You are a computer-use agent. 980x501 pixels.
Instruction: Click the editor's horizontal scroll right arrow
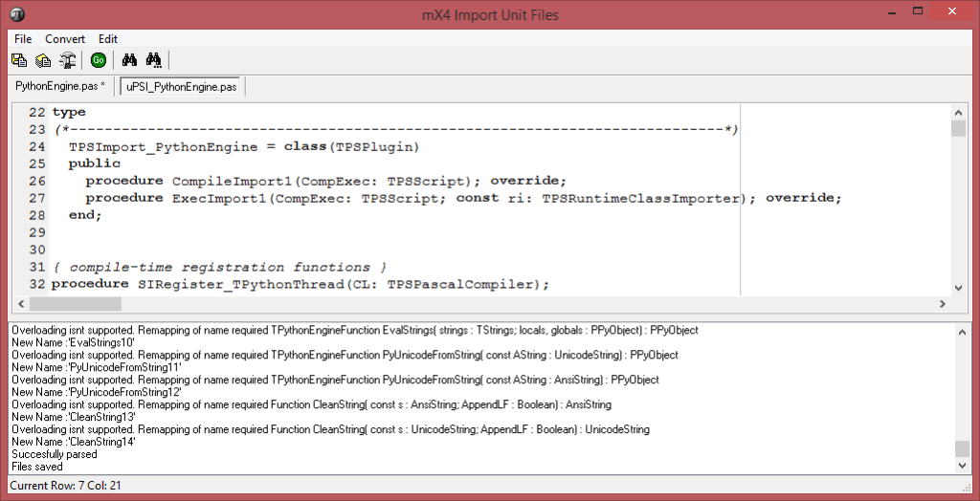click(x=943, y=304)
